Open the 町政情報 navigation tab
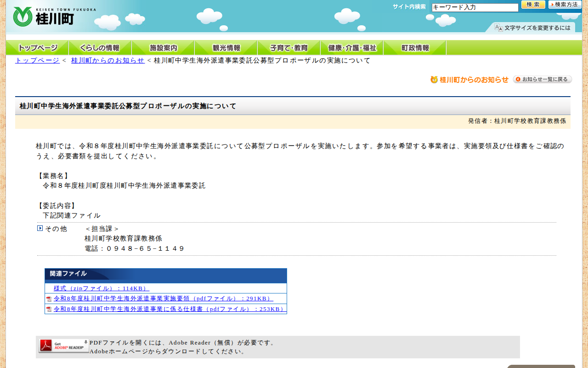Viewport: 588px width, 368px height. [x=415, y=48]
